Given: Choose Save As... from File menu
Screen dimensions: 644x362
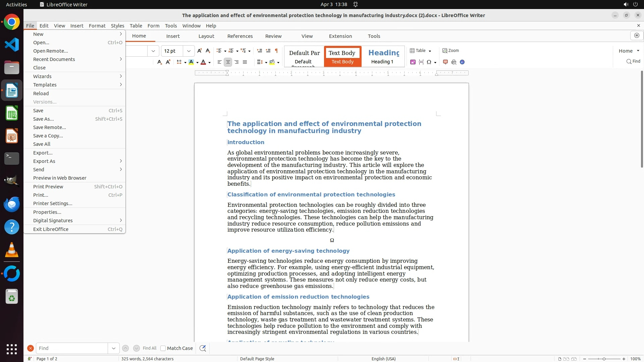Looking at the screenshot, I should pos(44,119).
